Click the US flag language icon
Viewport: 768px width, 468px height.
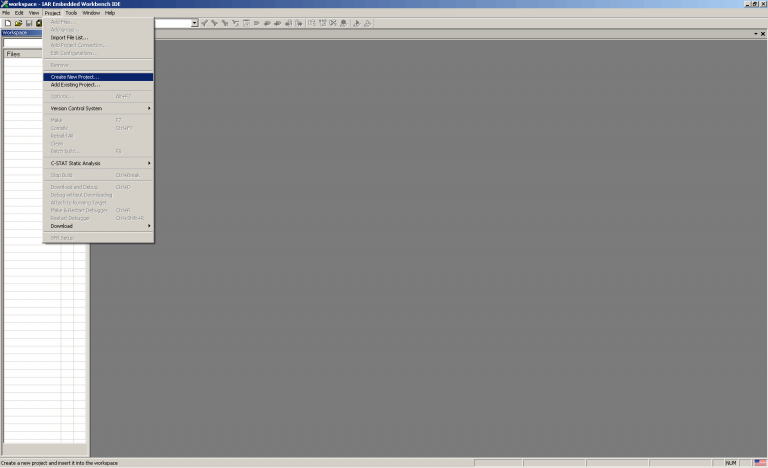759,463
